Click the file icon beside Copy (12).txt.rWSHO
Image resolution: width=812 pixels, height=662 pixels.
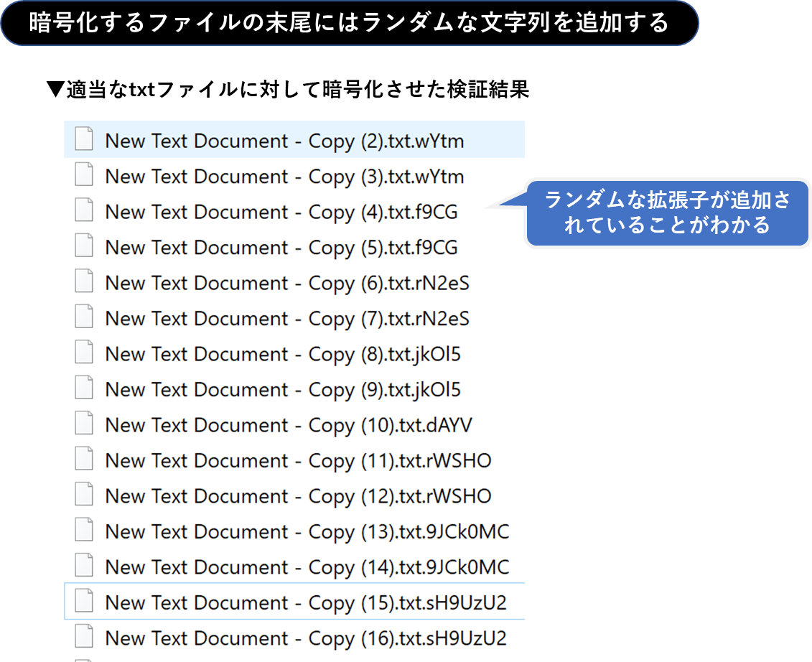(x=84, y=495)
